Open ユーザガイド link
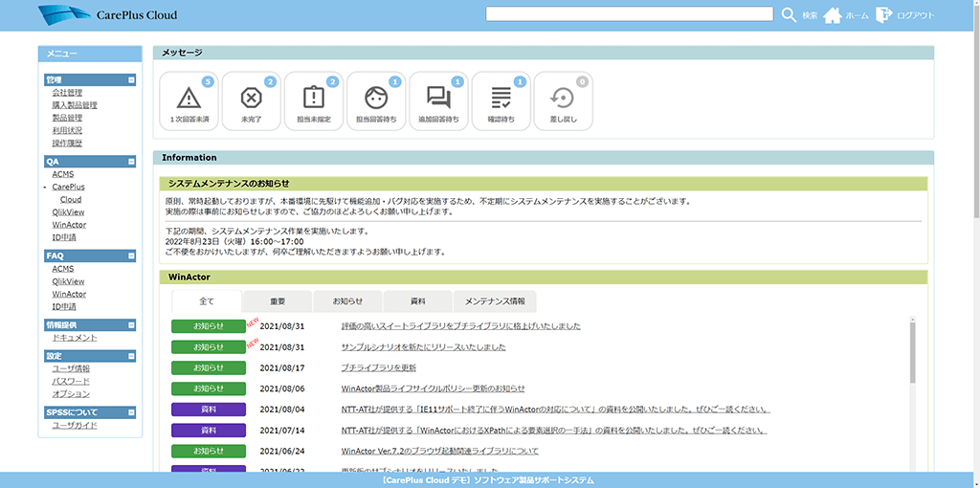The image size is (980, 488). (x=75, y=426)
